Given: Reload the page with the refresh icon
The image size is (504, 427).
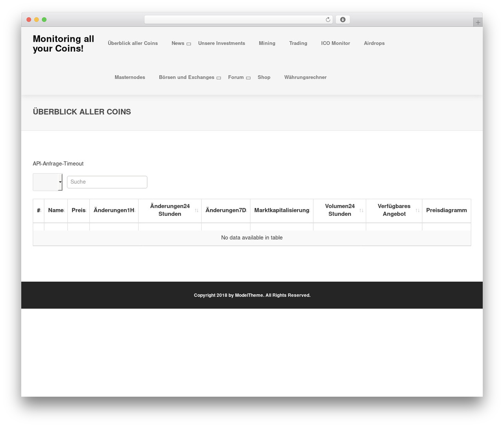Looking at the screenshot, I should pos(328,20).
